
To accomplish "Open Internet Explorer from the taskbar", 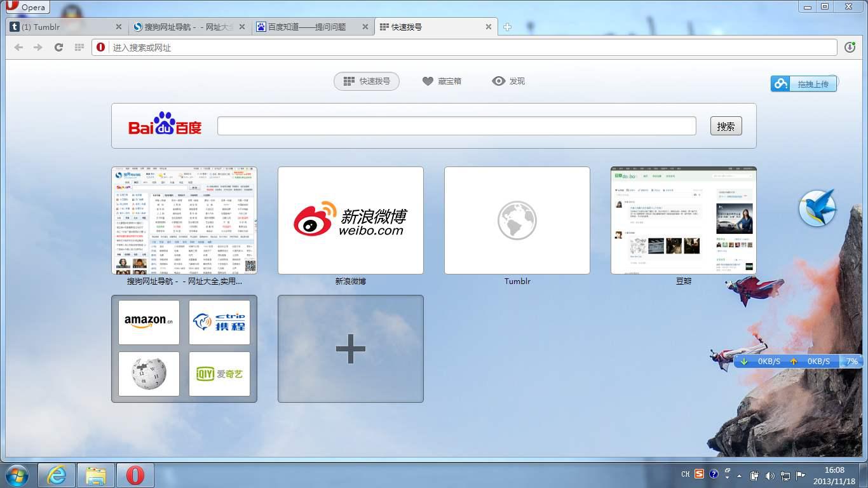I will [x=57, y=475].
